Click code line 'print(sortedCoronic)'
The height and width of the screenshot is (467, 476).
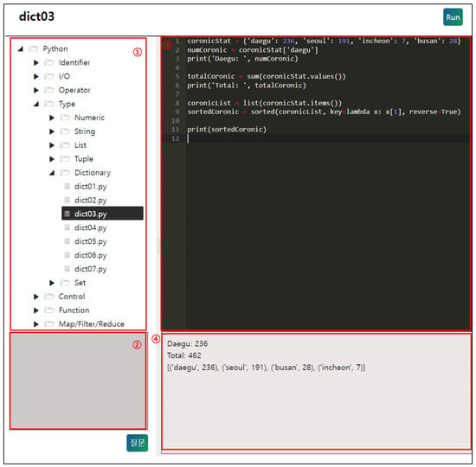(x=227, y=130)
